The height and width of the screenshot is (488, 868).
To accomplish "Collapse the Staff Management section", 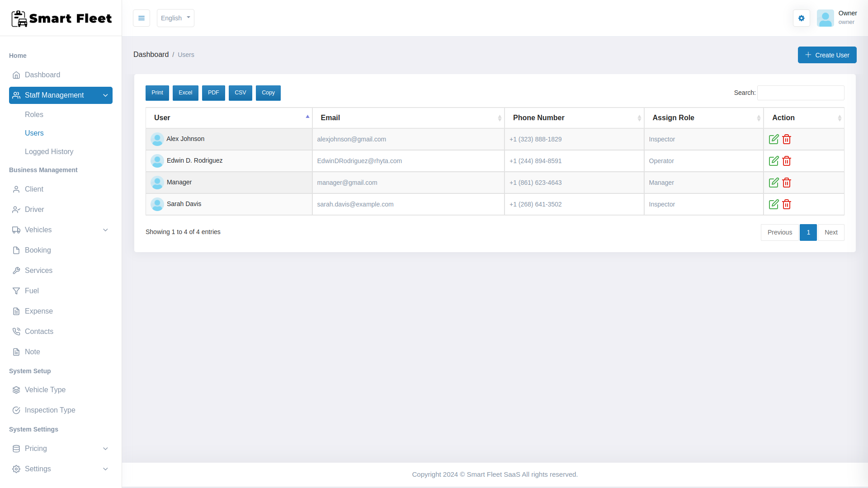I will pyautogui.click(x=105, y=95).
